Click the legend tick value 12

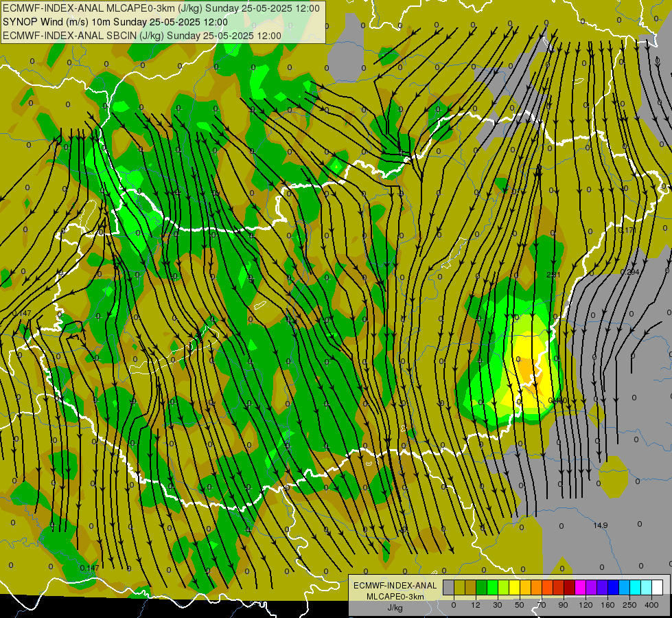coord(476,605)
